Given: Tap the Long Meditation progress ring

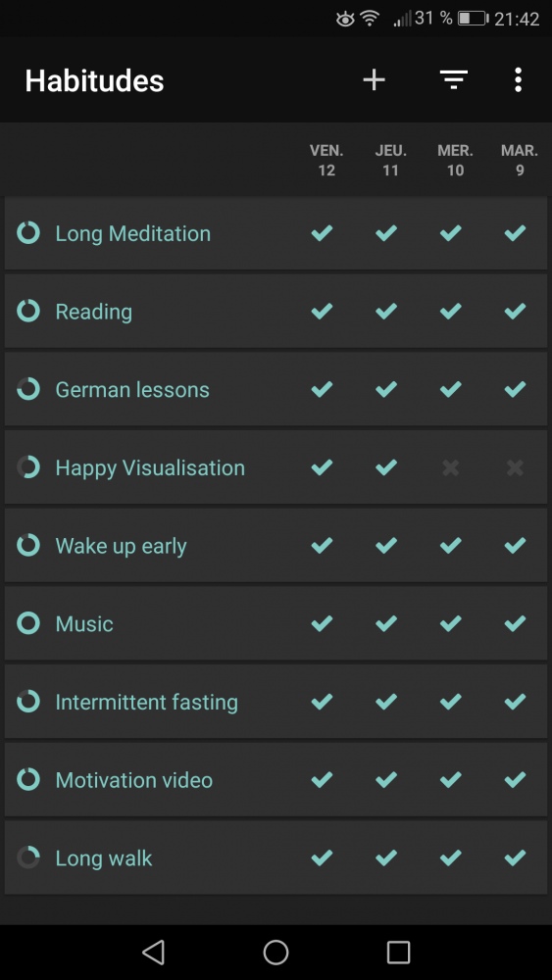Looking at the screenshot, I should (28, 232).
